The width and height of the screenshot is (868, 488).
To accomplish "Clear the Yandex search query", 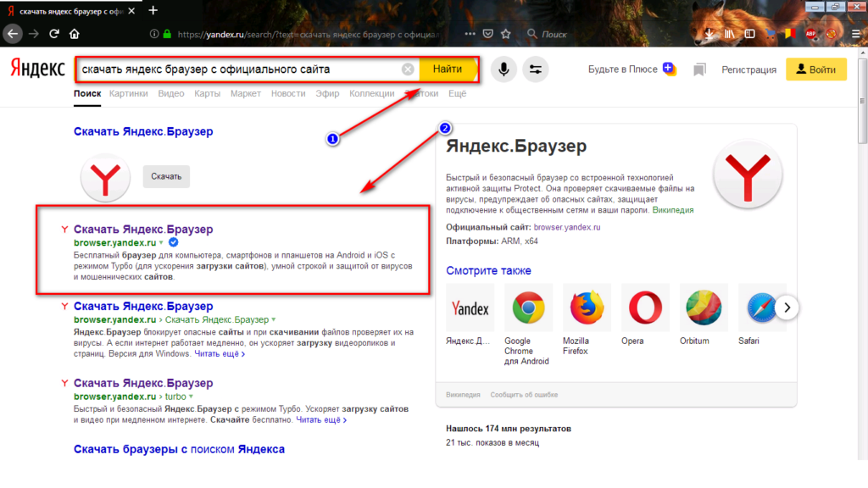I will (x=408, y=69).
